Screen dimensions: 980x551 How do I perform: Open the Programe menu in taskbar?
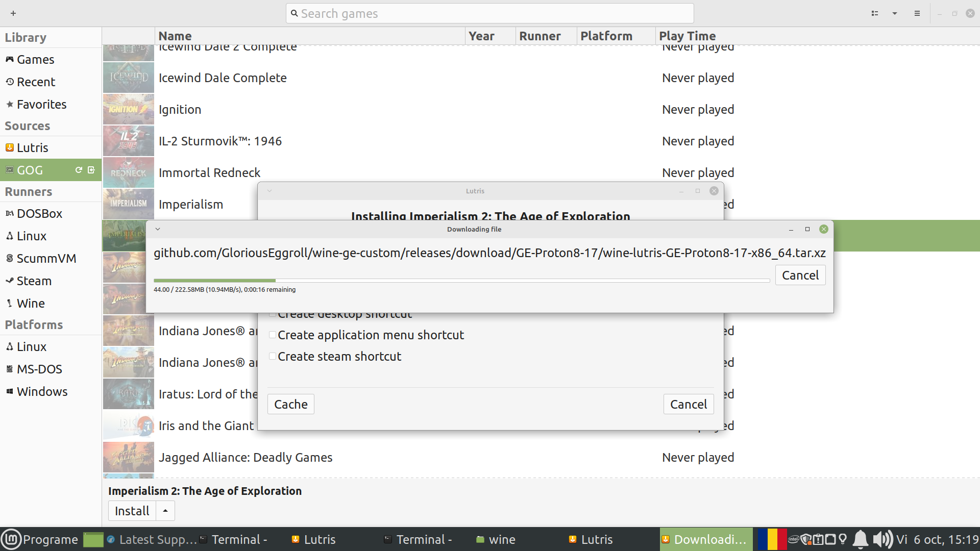pos(40,539)
